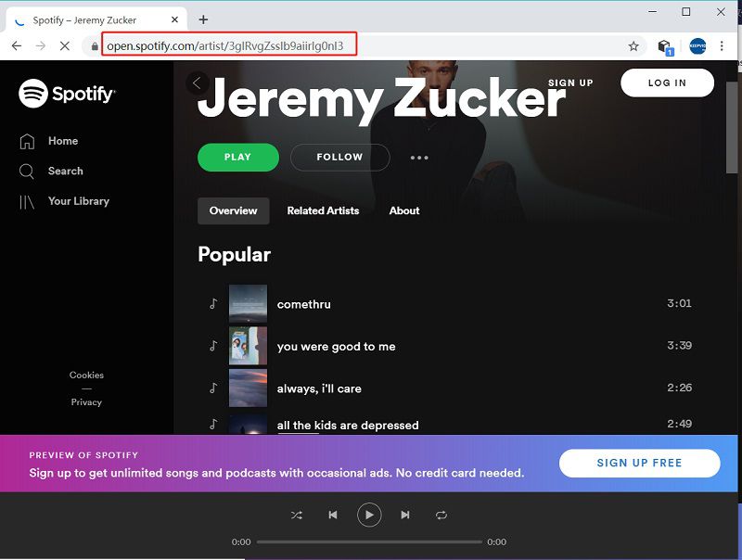The height and width of the screenshot is (560, 742).
Task: Click the LOG IN button
Action: click(667, 83)
